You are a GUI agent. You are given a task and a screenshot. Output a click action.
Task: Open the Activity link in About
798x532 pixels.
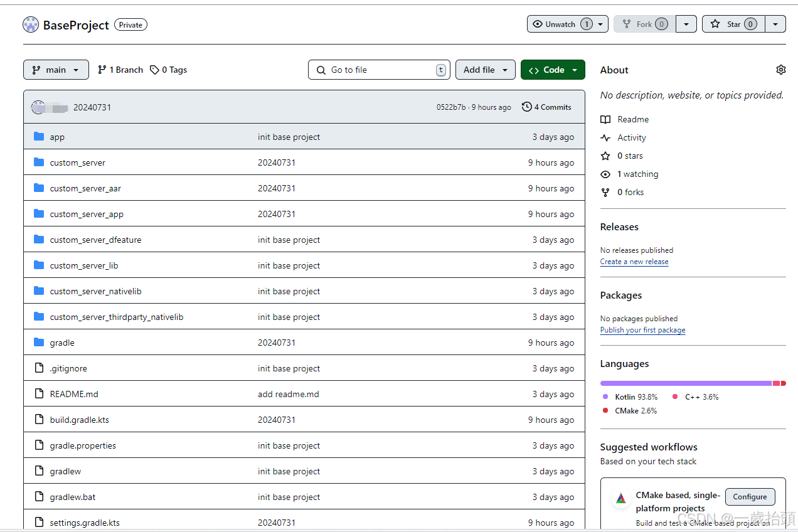632,137
